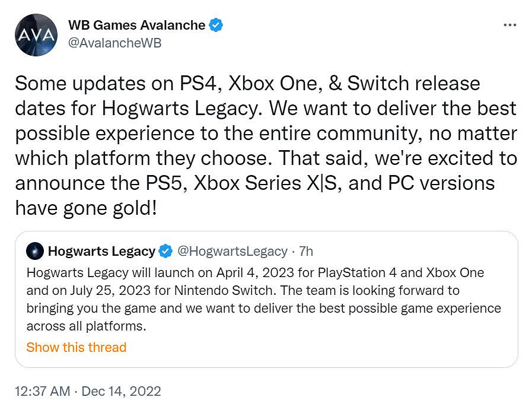Open the WB Games Avalanche profile name
Screen dimensions: 532x413
136,25
